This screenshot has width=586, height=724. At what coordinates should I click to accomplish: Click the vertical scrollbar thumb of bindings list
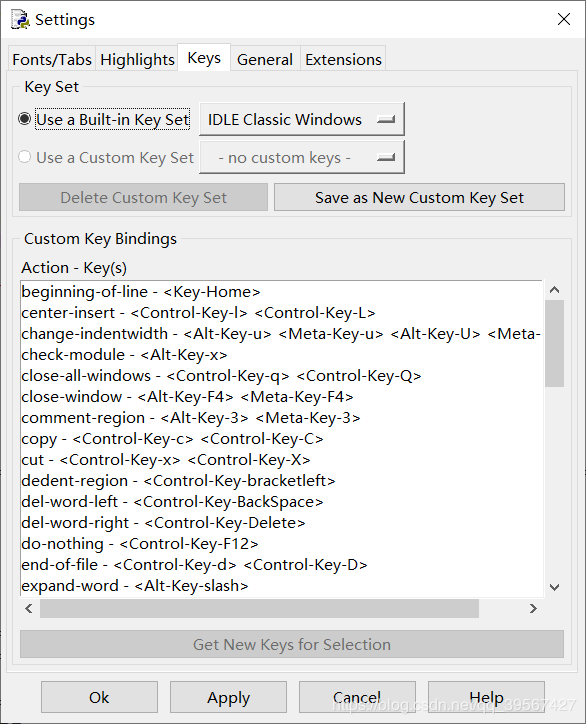tap(555, 344)
